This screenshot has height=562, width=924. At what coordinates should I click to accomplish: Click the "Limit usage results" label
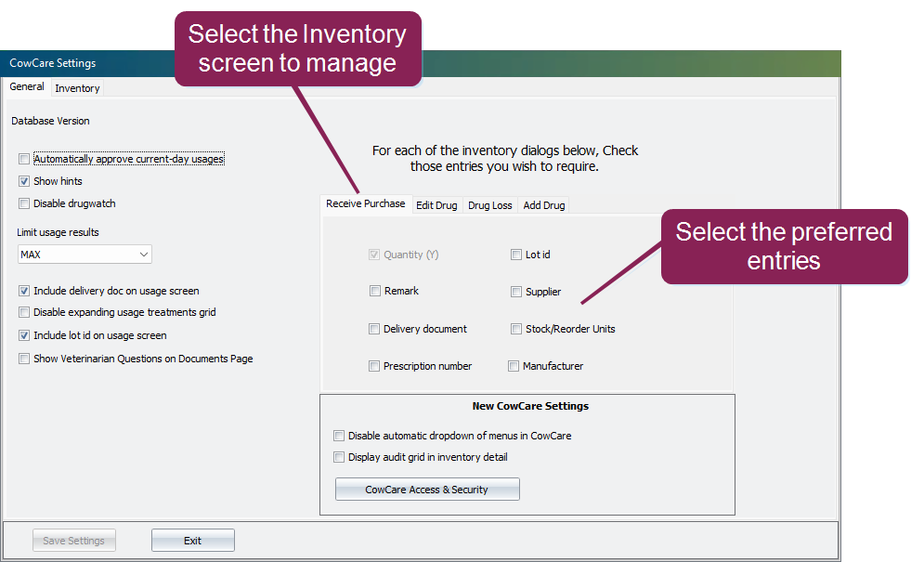(x=58, y=232)
